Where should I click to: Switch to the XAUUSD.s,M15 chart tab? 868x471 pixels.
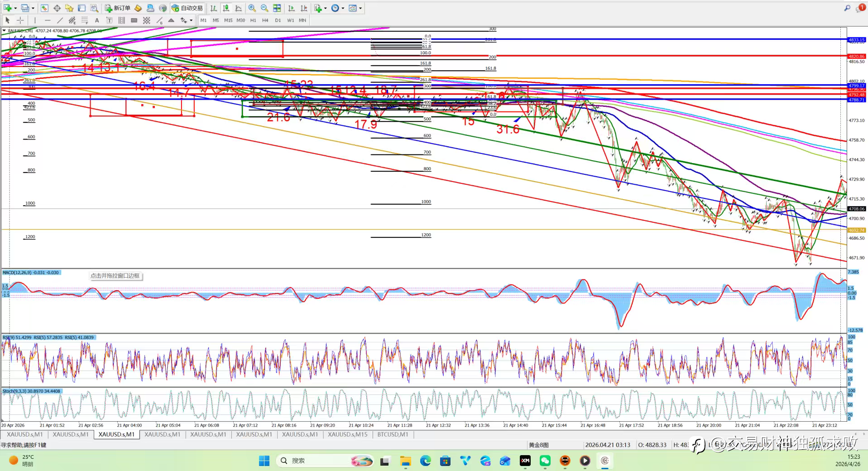pyautogui.click(x=347, y=434)
